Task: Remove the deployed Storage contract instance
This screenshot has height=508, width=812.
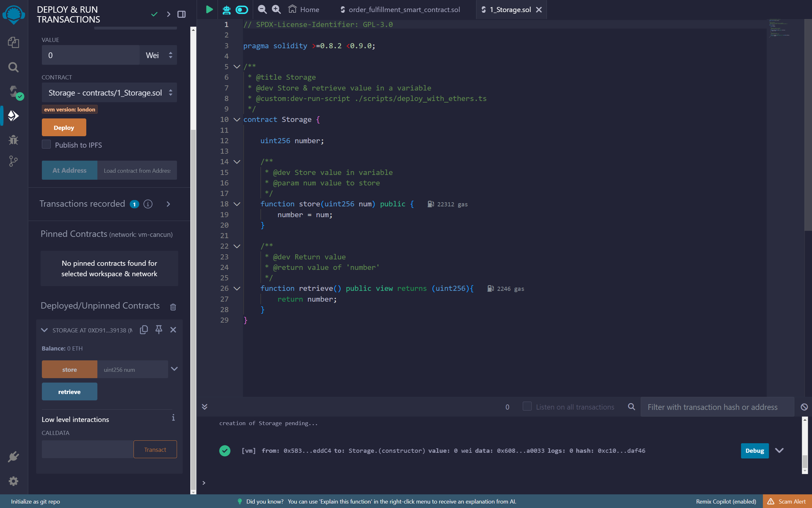Action: click(x=173, y=330)
